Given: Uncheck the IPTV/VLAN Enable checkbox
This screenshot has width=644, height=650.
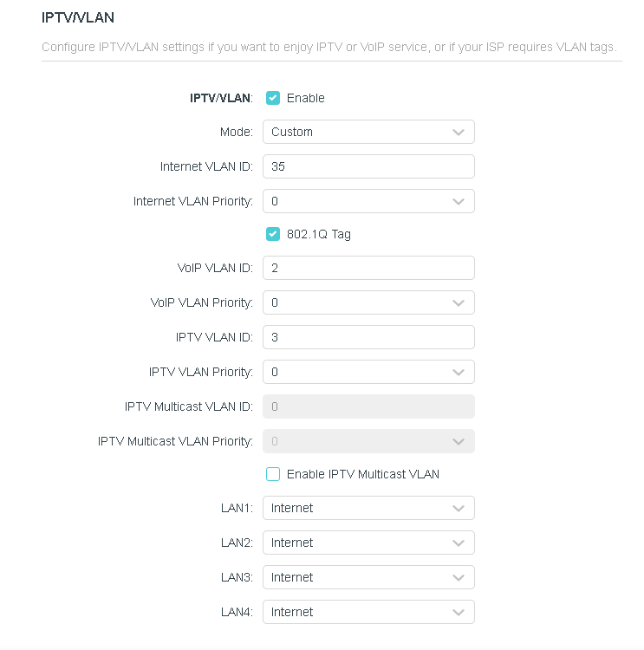Looking at the screenshot, I should [x=273, y=98].
